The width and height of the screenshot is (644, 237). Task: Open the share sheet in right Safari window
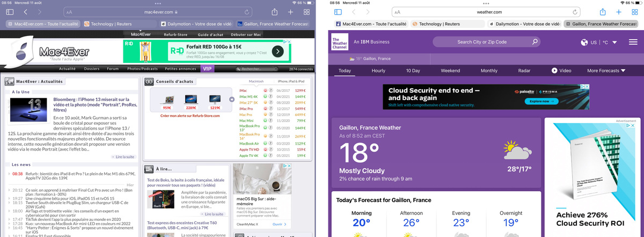click(x=603, y=12)
